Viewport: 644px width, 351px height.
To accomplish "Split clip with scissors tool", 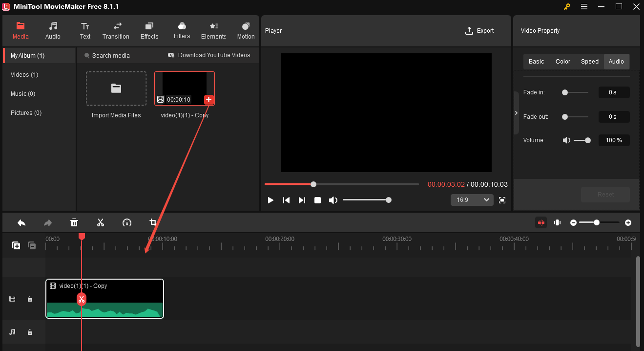I will point(101,222).
